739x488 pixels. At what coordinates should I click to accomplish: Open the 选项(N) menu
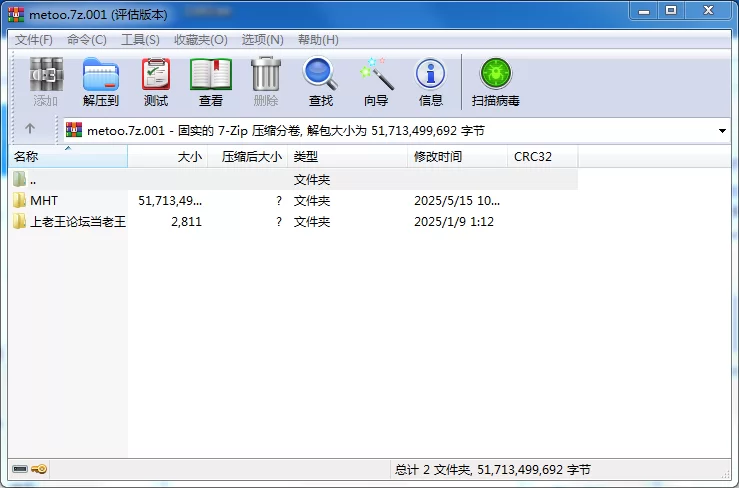(263, 40)
